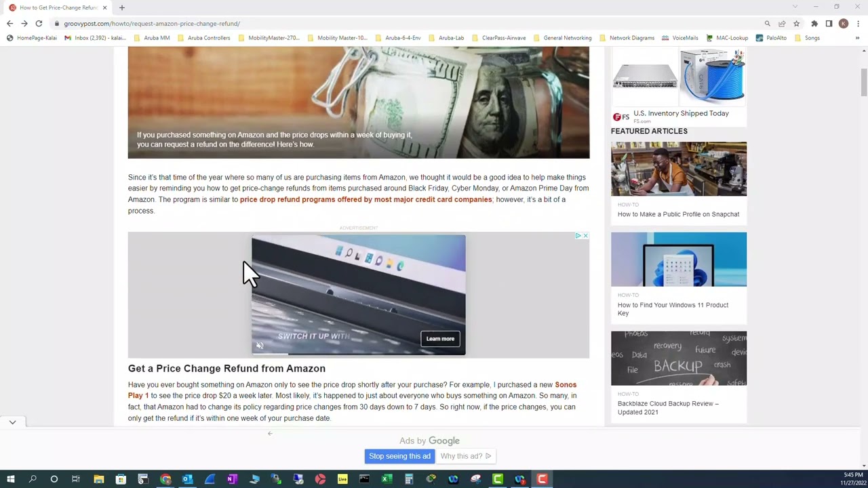Viewport: 868px width, 488px height.
Task: Open Cortana from the taskbar
Action: [54, 480]
